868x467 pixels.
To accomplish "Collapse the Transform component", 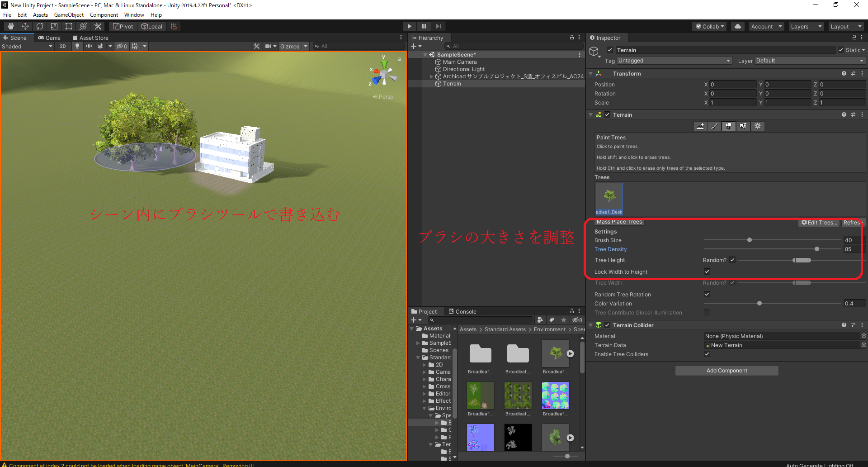I will tap(590, 73).
